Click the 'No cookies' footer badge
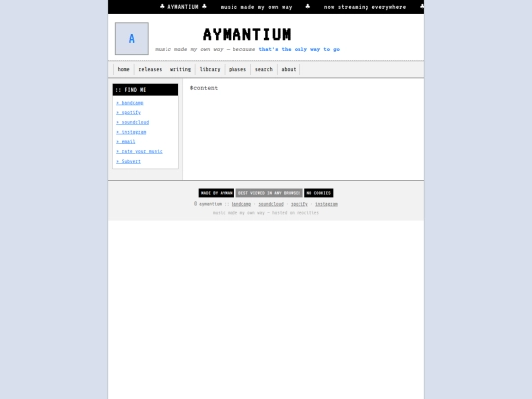This screenshot has width=532, height=399. 319,193
